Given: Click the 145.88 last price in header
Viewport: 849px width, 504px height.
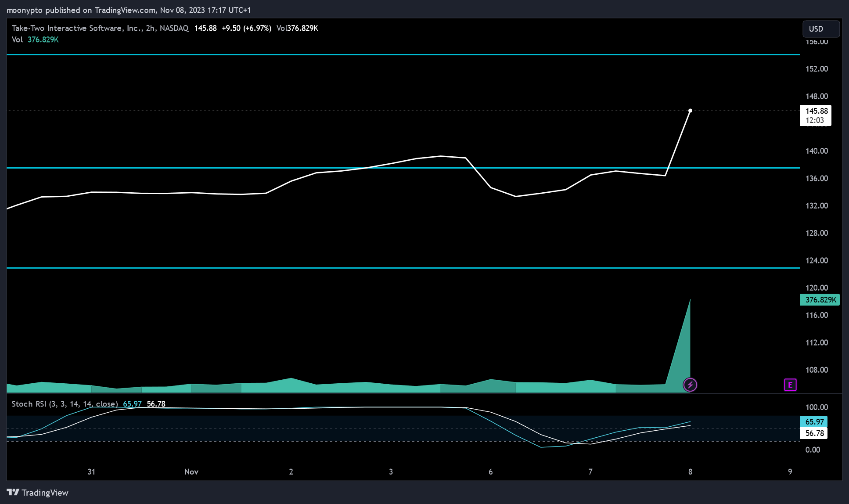Looking at the screenshot, I should pyautogui.click(x=205, y=28).
